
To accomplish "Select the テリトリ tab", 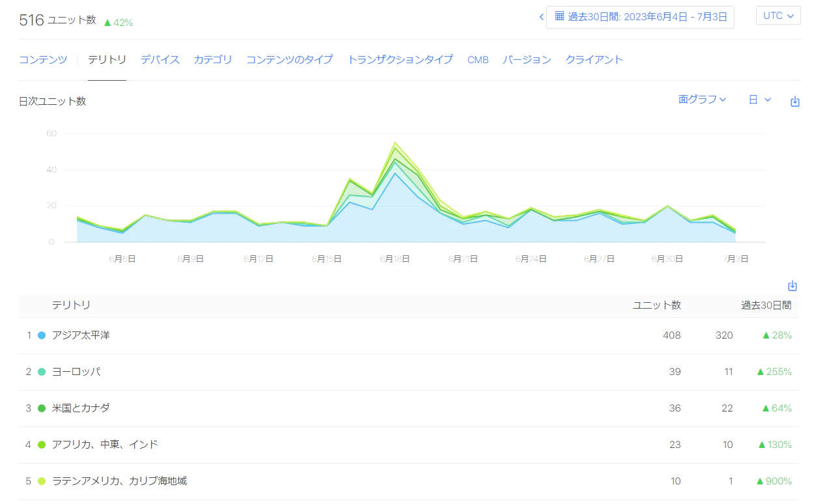I will click(x=107, y=59).
